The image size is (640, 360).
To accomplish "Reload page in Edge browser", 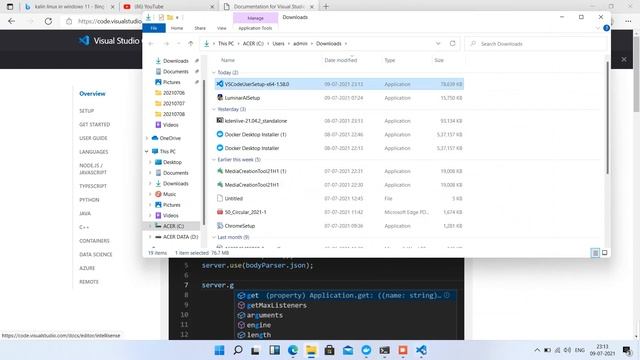I will pyautogui.click(x=48, y=21).
